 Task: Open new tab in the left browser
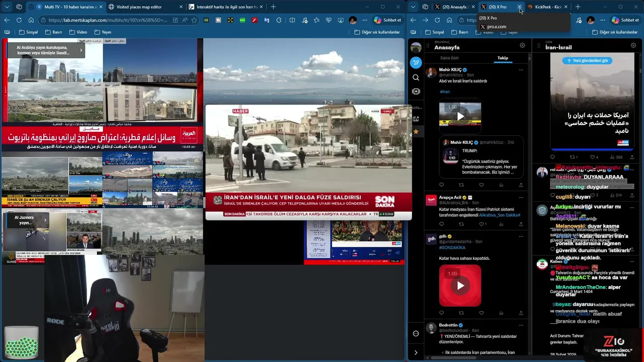[273, 7]
